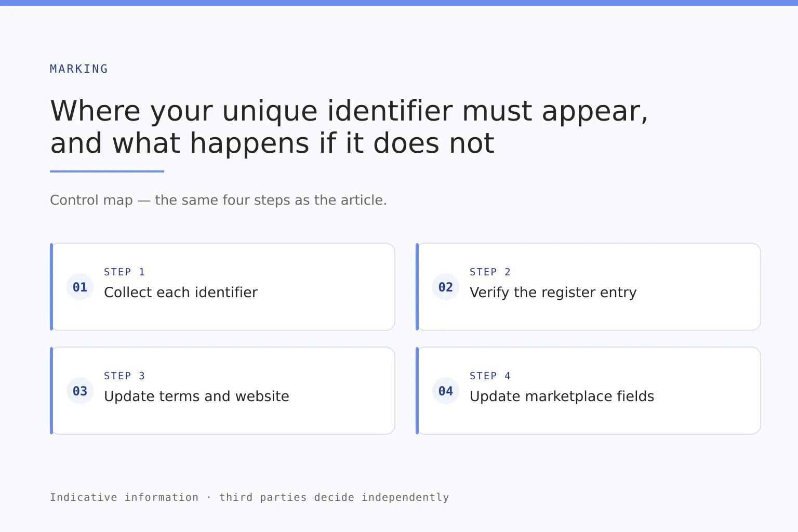
Task: Click the blue accent edge of Step 1 card
Action: click(x=51, y=287)
